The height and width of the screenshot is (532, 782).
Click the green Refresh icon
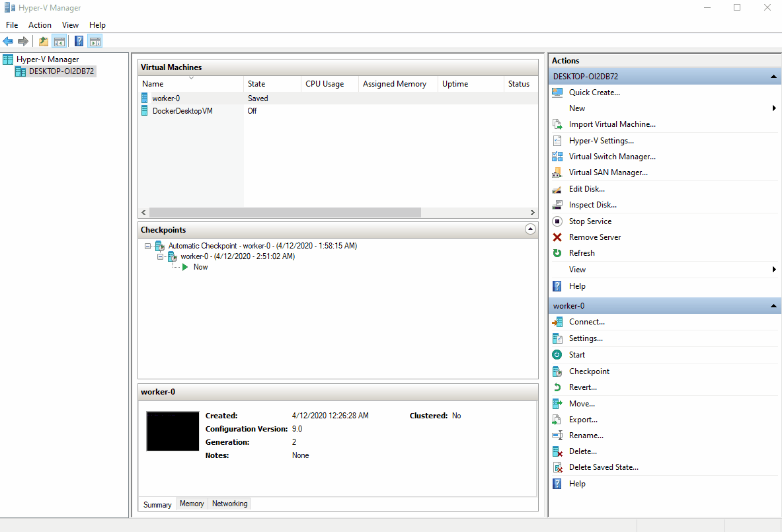(557, 253)
